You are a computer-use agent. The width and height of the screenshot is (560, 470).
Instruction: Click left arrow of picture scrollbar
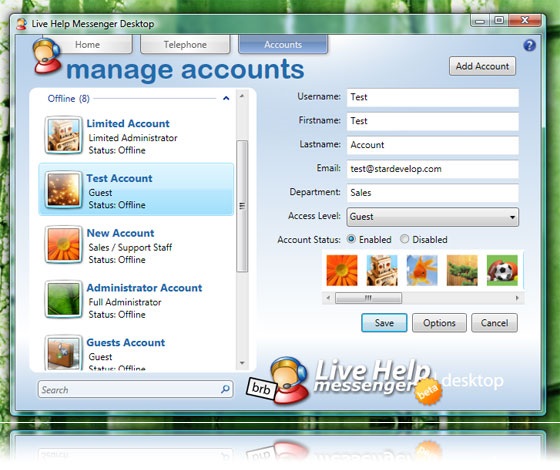328,298
